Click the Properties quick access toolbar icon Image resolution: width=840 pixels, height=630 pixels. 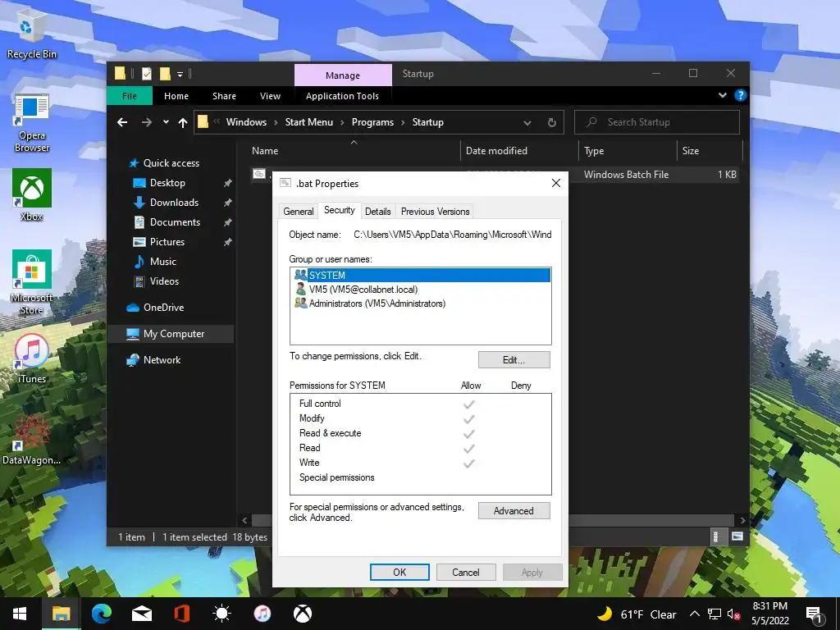[147, 74]
